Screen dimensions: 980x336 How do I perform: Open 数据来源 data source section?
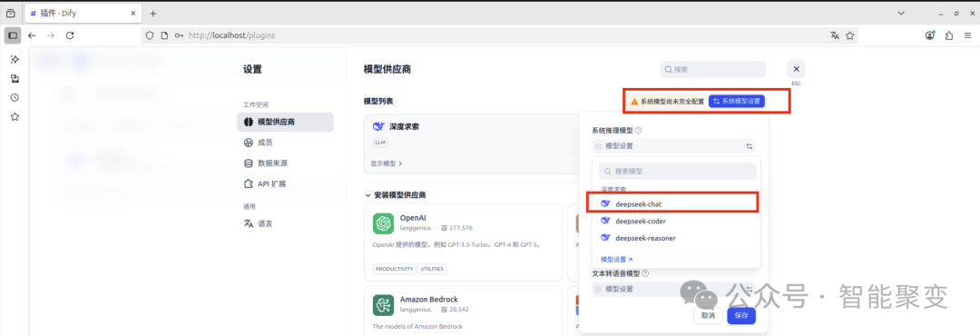tap(285, 163)
